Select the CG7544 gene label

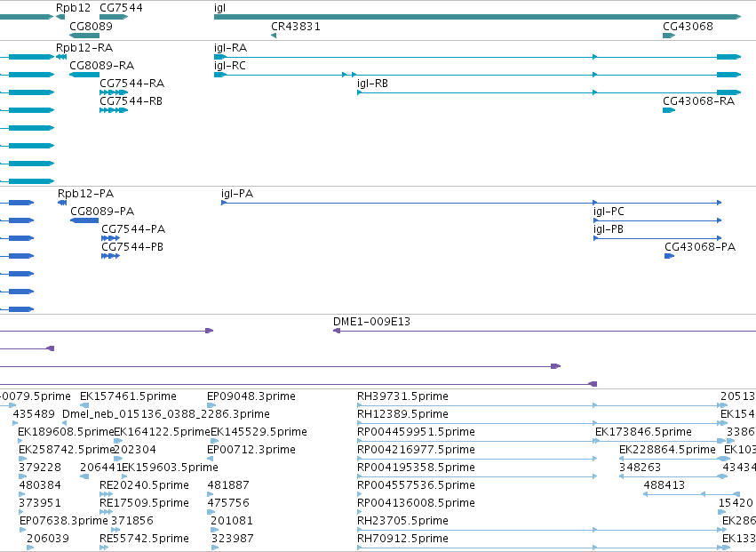(x=121, y=8)
